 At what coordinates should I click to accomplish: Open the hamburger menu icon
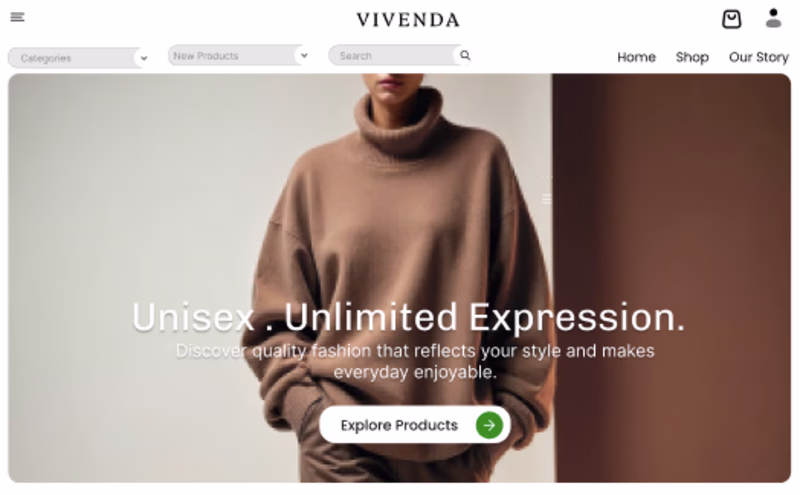(x=17, y=17)
